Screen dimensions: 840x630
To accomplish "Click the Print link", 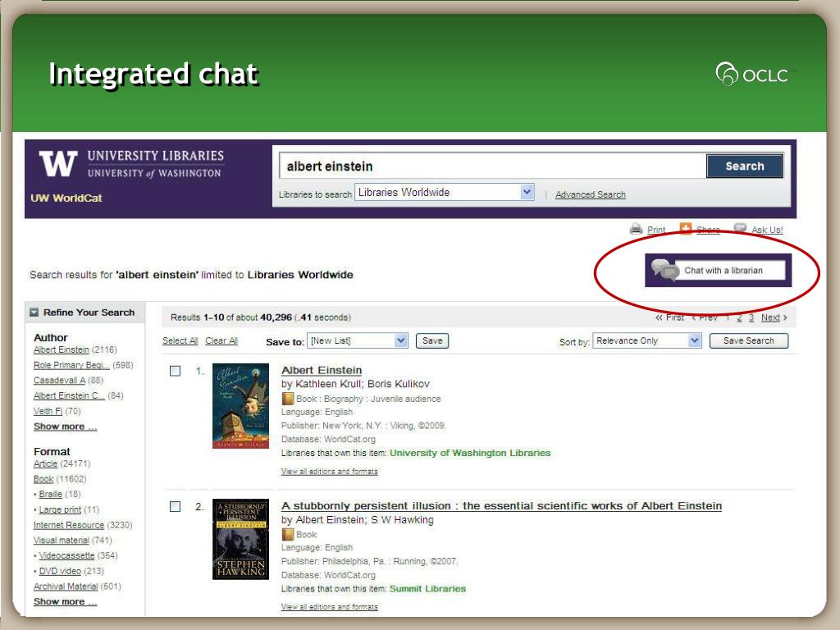I will pos(656,230).
